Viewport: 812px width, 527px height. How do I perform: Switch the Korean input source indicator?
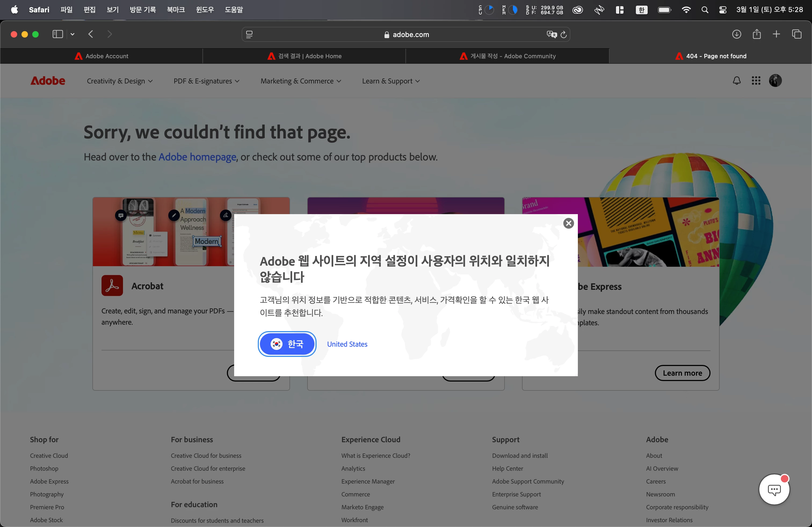pyautogui.click(x=641, y=10)
